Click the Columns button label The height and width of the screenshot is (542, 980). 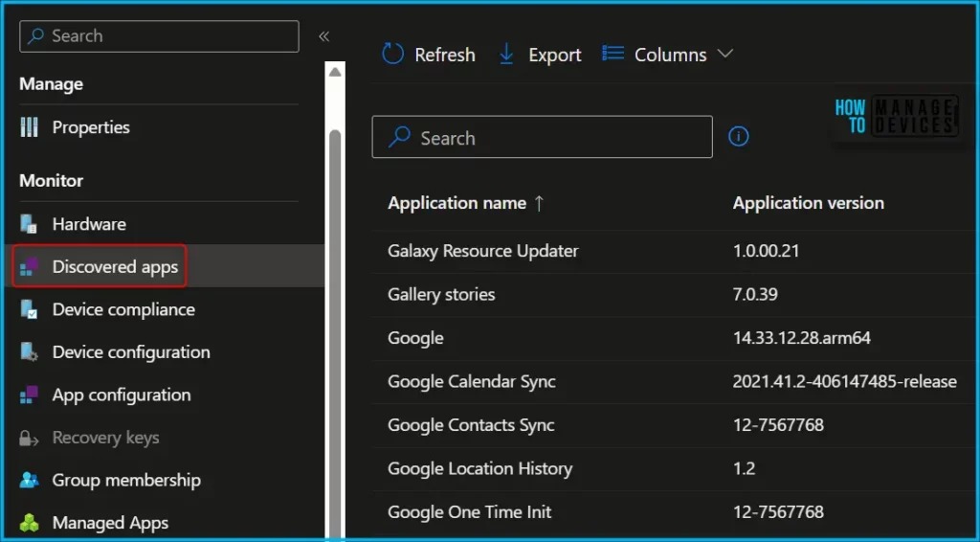coord(670,55)
